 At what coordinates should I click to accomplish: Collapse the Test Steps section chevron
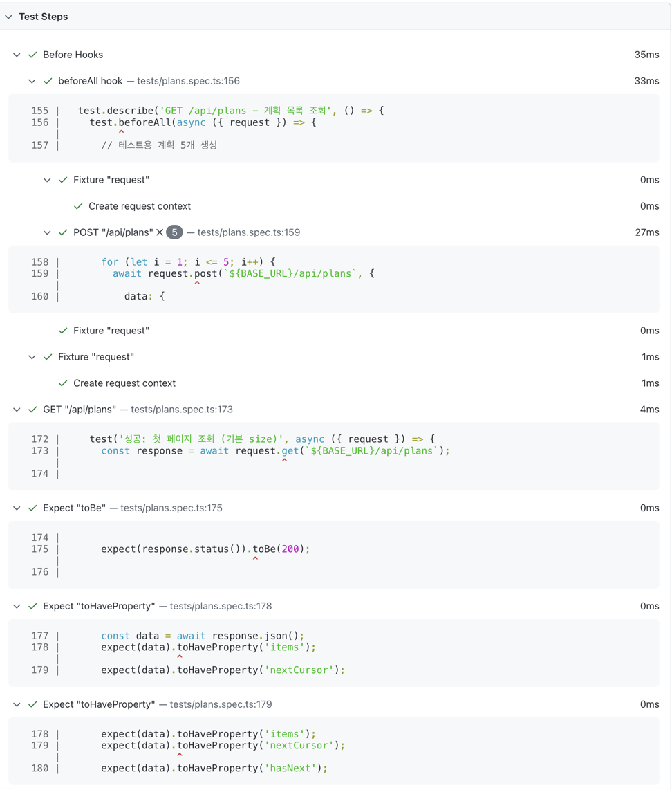(x=9, y=17)
